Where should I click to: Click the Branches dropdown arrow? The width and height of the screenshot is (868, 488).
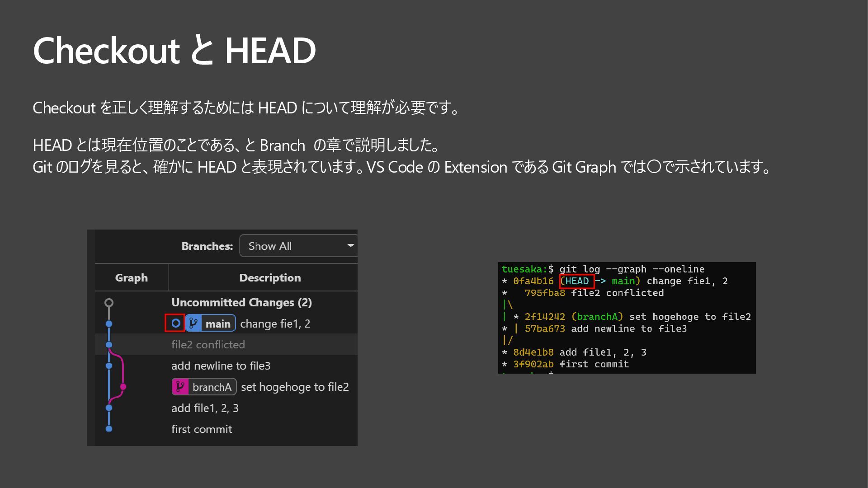coord(350,246)
